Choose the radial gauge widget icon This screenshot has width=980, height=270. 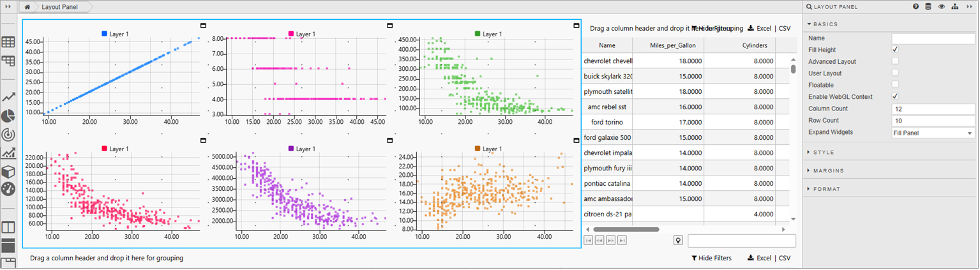(x=8, y=135)
